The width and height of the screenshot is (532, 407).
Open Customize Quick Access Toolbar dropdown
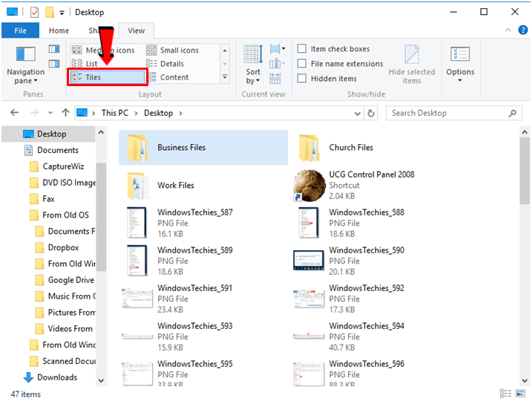(62, 13)
